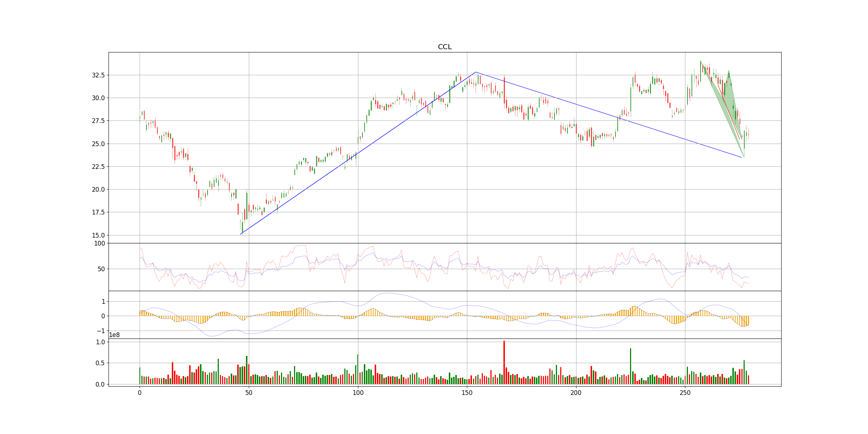Click the right end of blue trendline

[742, 157]
